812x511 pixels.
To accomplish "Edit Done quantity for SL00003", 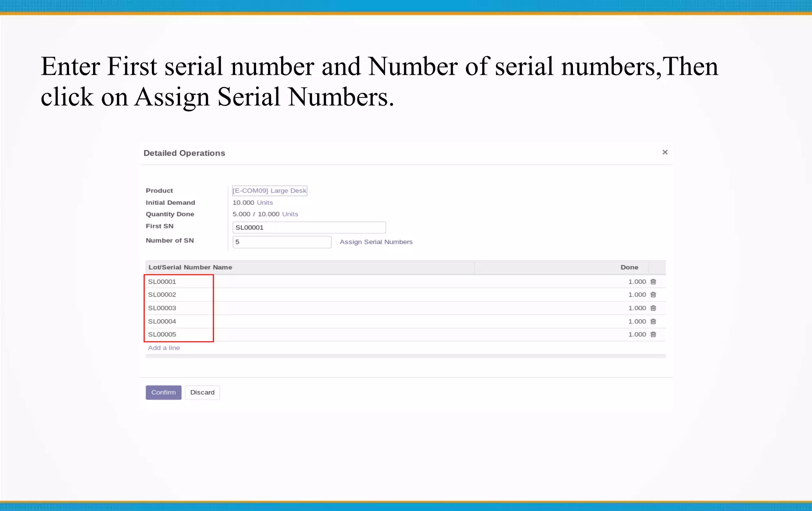I will tap(637, 308).
